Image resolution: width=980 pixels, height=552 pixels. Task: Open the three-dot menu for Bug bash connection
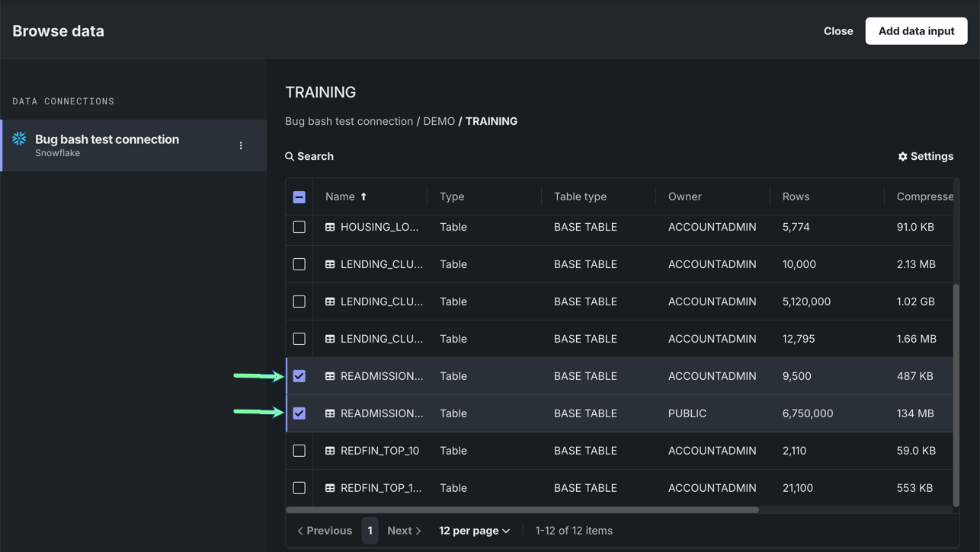coord(241,145)
